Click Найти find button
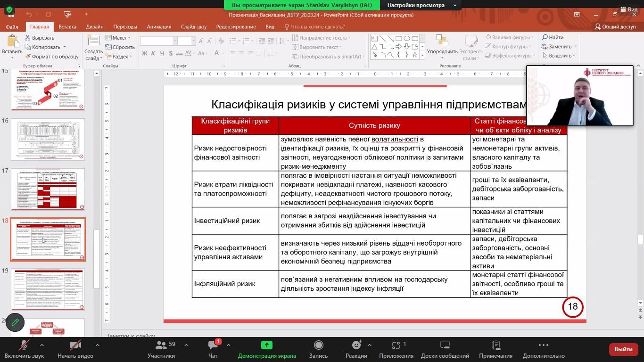 (x=553, y=37)
